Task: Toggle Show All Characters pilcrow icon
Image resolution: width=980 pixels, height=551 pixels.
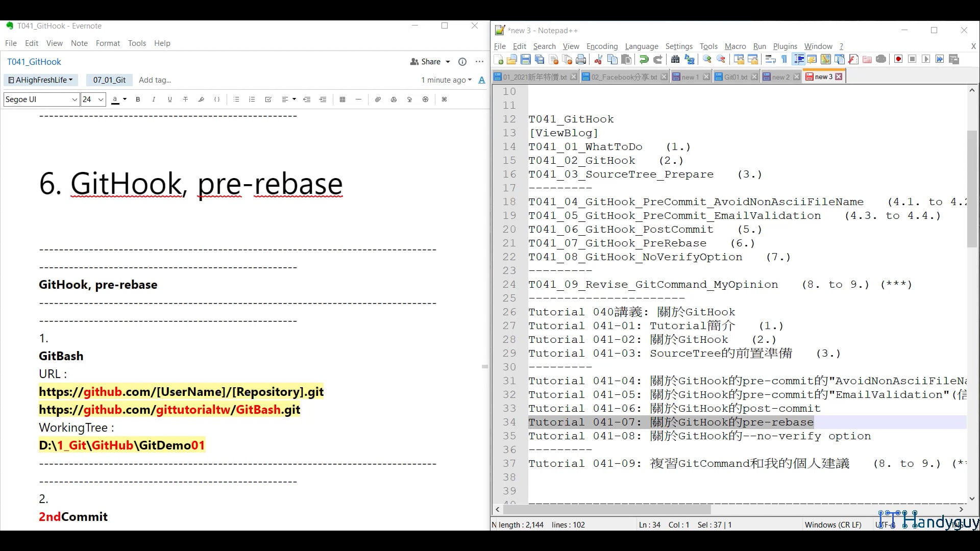Action: [785, 60]
